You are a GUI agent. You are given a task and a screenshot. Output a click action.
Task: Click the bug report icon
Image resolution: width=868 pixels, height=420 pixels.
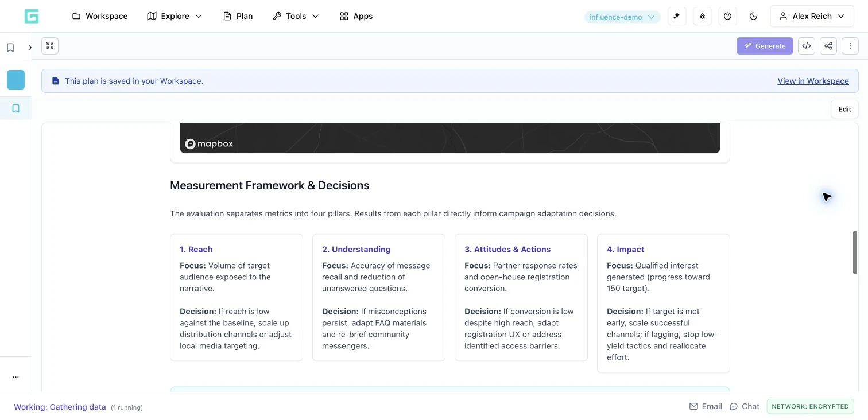tap(703, 16)
